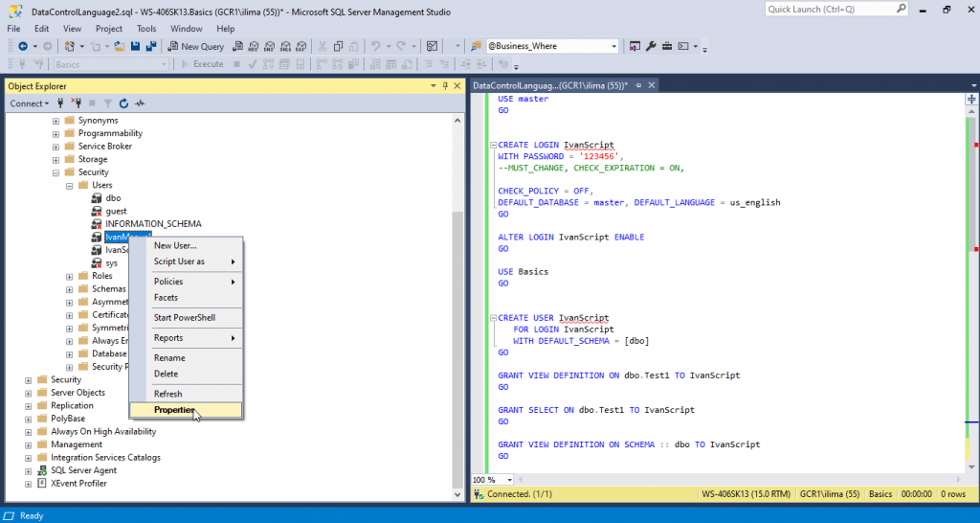Viewport: 980px width, 523px height.
Task: Click the XMLA Query icon
Action: (285, 46)
